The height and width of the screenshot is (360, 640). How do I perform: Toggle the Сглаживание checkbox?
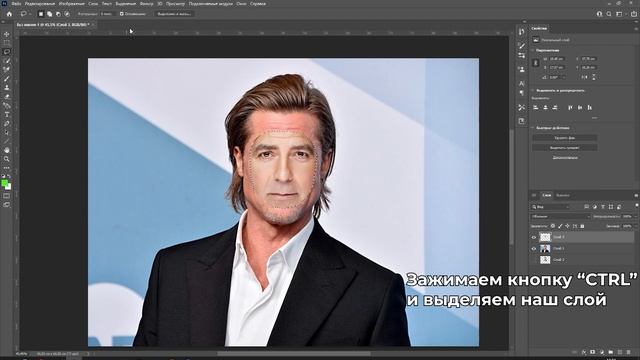[x=122, y=14]
